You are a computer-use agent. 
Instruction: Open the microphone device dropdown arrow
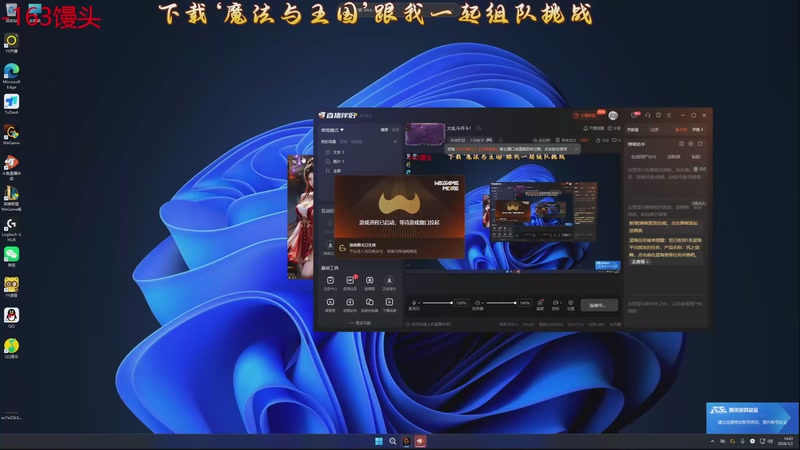(419, 303)
